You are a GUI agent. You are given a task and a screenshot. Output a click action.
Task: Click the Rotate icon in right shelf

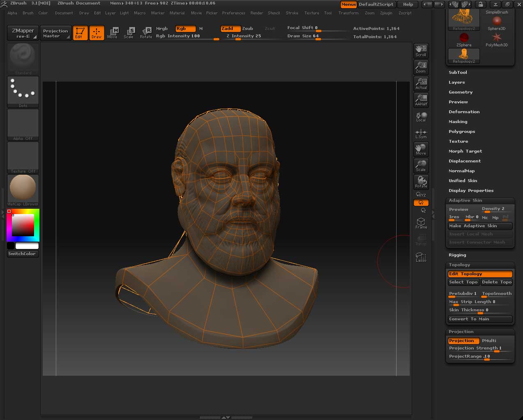point(421,182)
